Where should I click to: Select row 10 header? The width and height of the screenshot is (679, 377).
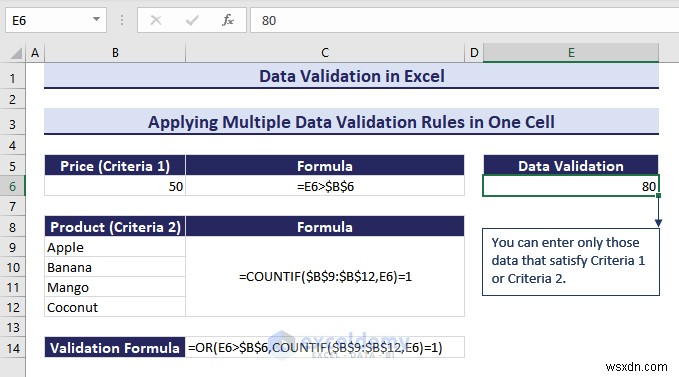tap(13, 267)
